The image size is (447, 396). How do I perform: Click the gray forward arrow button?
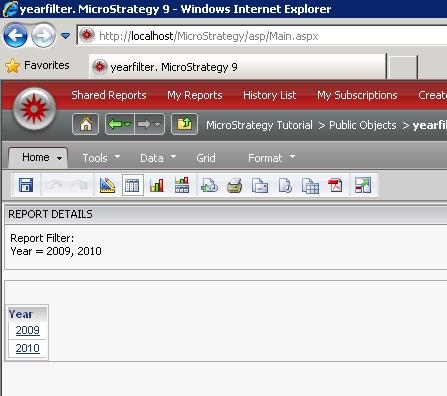pyautogui.click(x=144, y=124)
